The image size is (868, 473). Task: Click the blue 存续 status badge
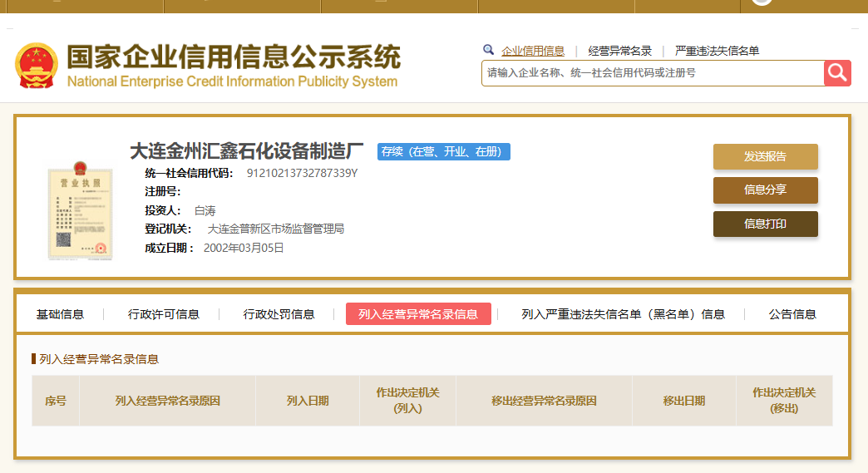[x=443, y=151]
